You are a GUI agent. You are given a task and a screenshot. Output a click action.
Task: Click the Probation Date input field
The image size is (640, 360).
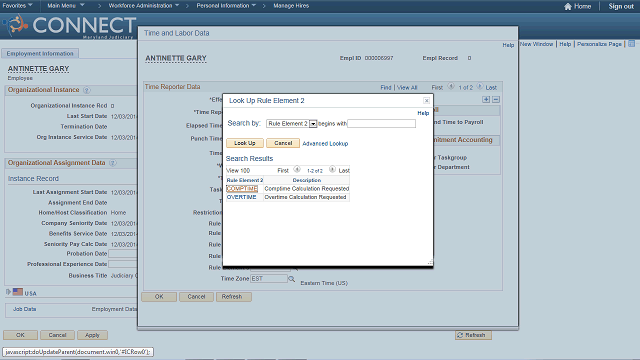123,254
